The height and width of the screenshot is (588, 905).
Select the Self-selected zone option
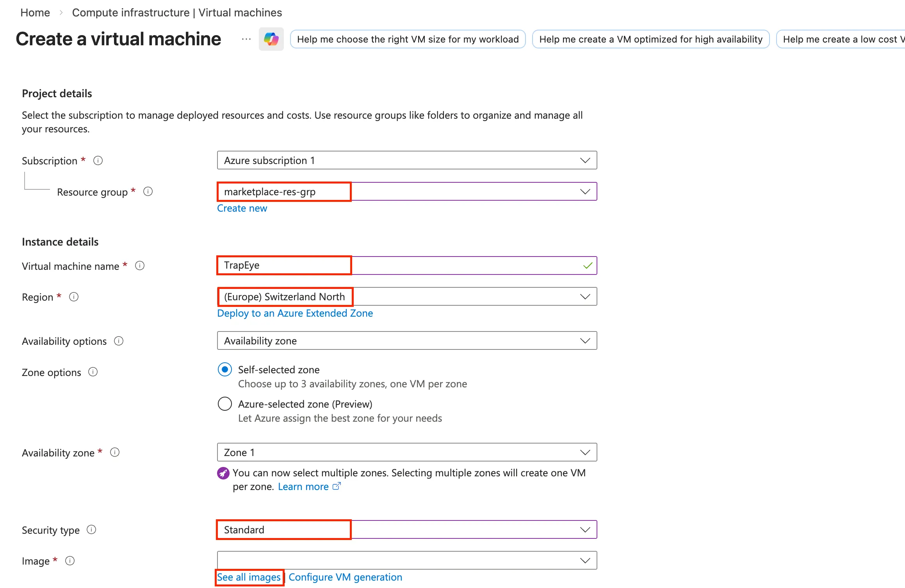pos(224,369)
